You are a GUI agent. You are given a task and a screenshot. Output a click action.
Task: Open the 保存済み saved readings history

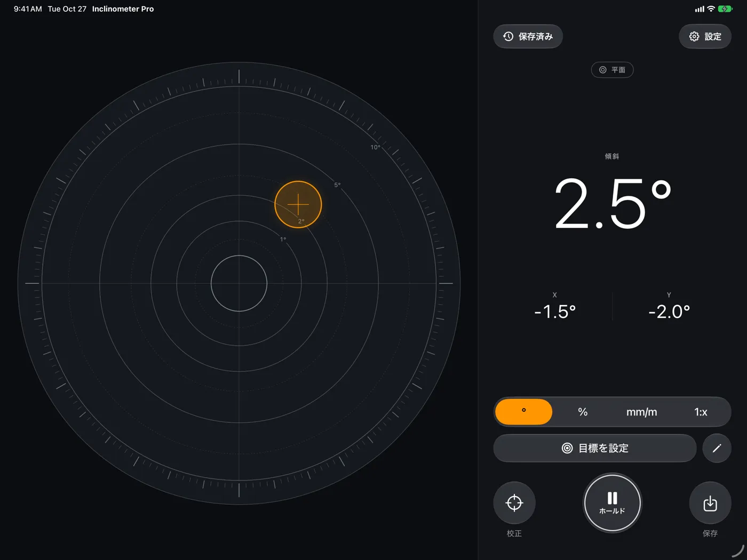tap(528, 36)
